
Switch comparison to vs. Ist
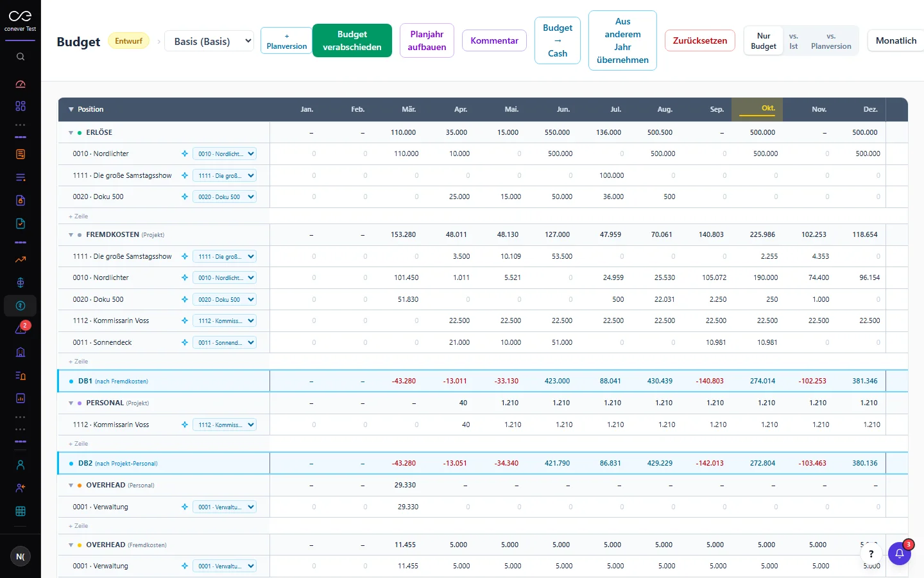(x=794, y=41)
